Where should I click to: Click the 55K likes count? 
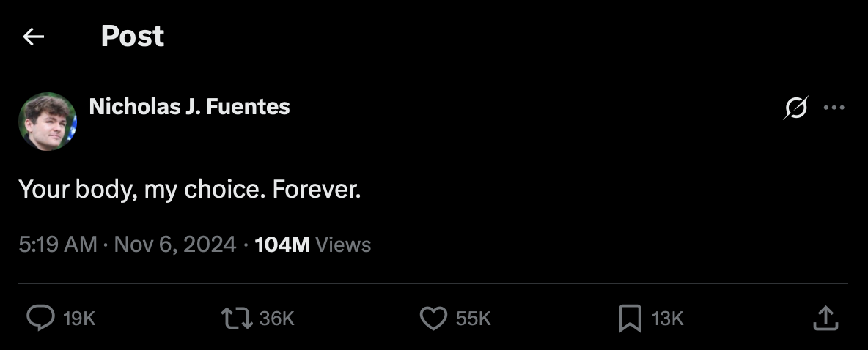pyautogui.click(x=473, y=319)
